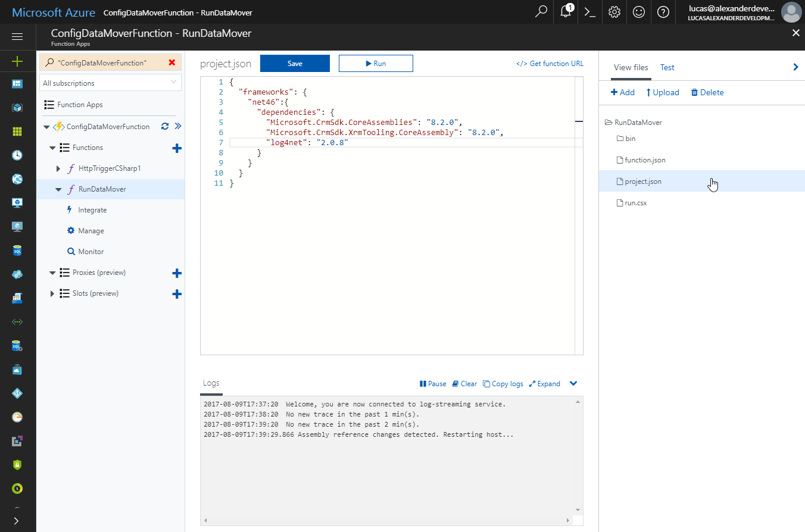Viewport: 805px width, 532px height.
Task: Open the All subscriptions dropdown
Action: 110,83
